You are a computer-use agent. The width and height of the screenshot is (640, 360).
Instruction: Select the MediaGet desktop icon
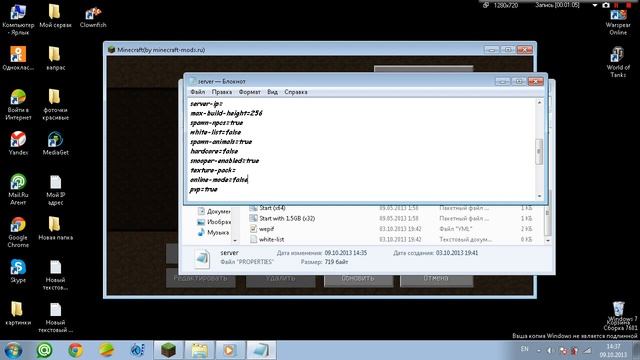55,143
